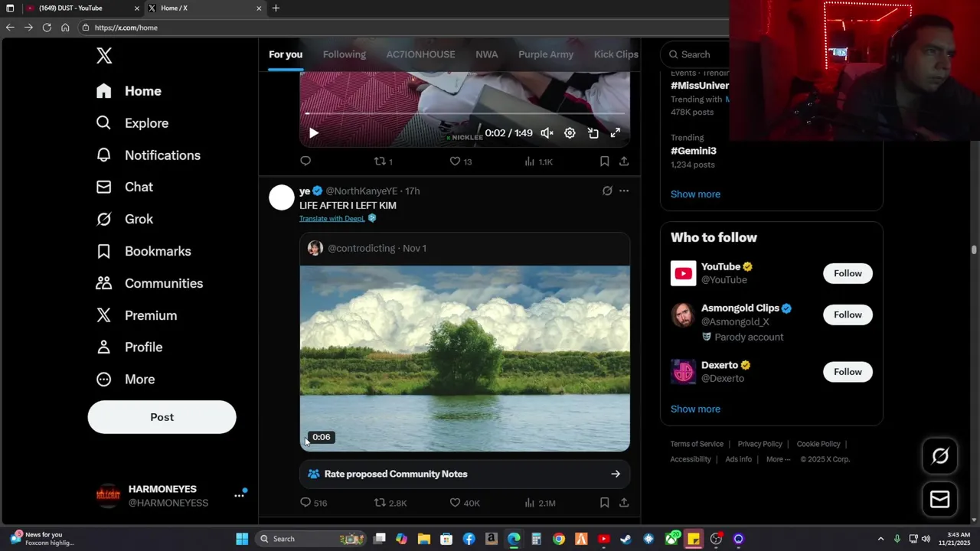This screenshot has height=551, width=980.
Task: Open Privacy Policy link
Action: click(759, 444)
